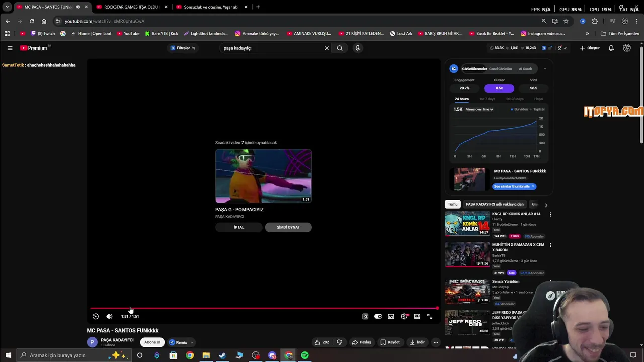Open Spotify from taskbar
The width and height of the screenshot is (644, 362).
click(305, 355)
